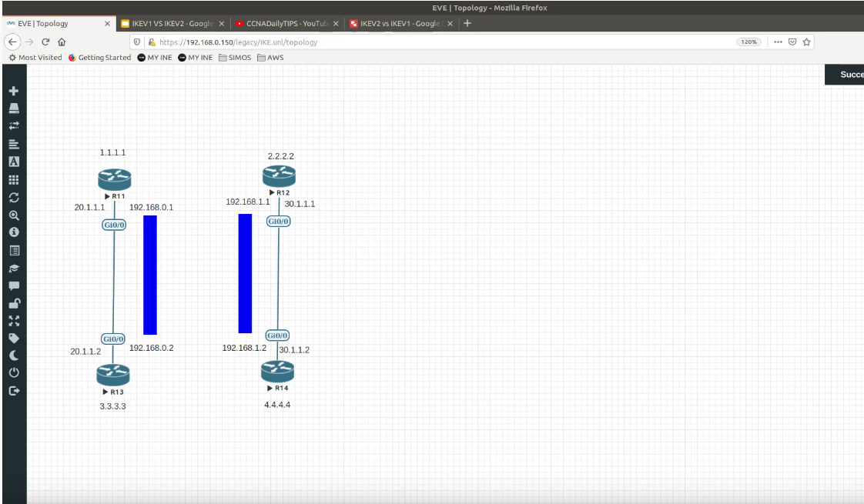Open the Status info icon
864x504 pixels.
coord(14,232)
